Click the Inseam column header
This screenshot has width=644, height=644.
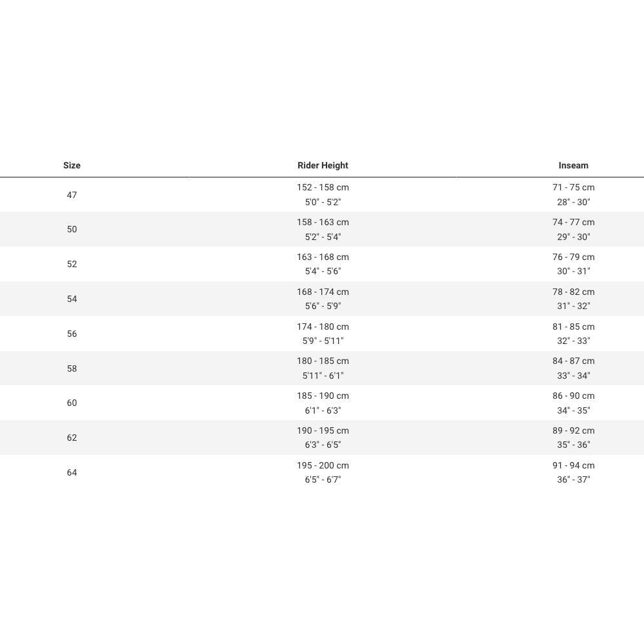[x=573, y=165]
